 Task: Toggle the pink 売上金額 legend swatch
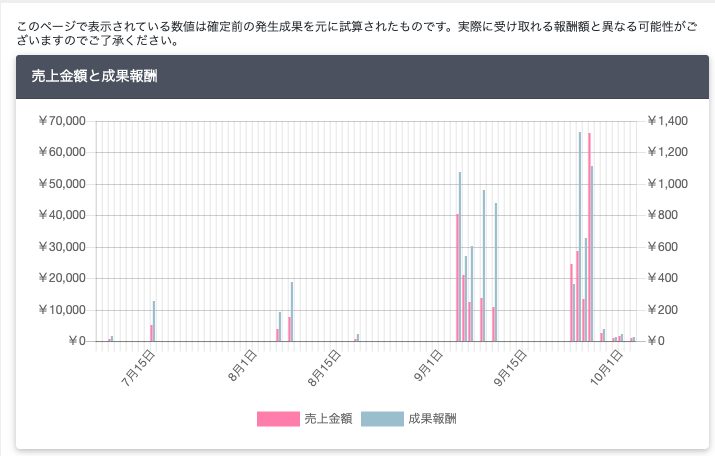point(278,419)
